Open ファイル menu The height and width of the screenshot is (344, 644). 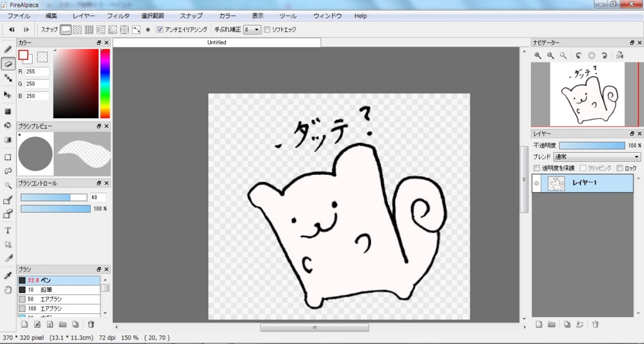tap(19, 16)
